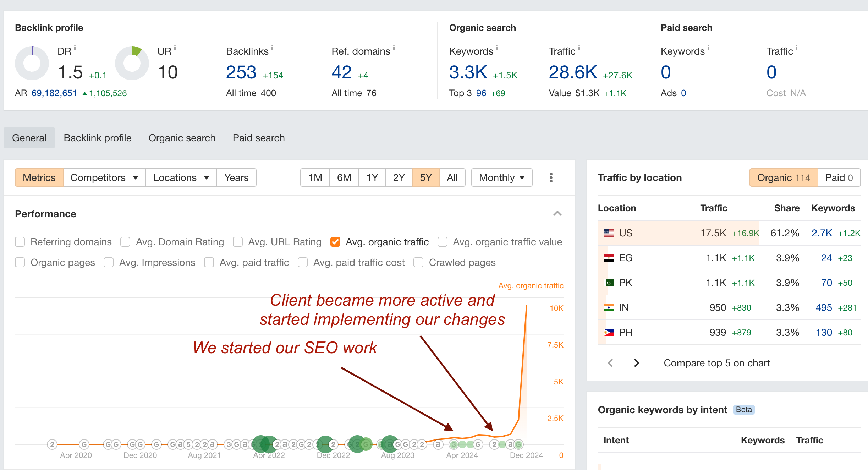Collapse the Performance section

[557, 213]
